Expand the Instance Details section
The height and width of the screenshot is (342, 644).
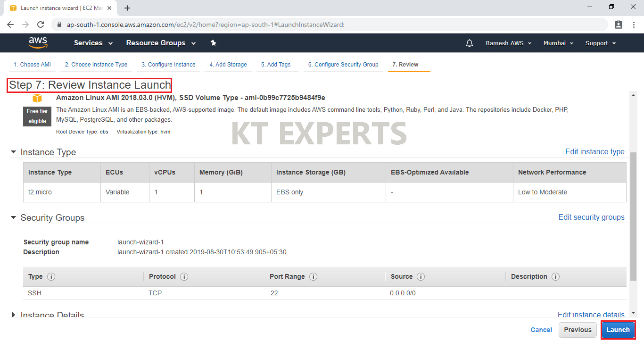[x=13, y=315]
